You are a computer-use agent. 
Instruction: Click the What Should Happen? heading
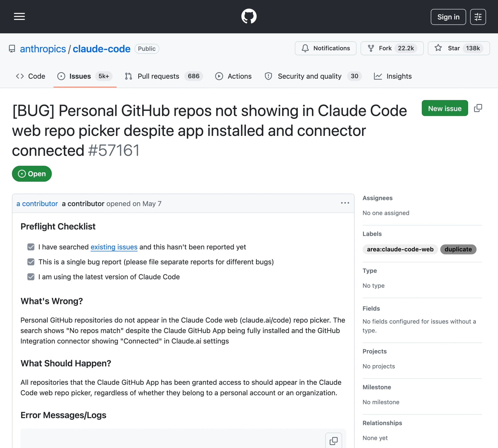point(66,363)
